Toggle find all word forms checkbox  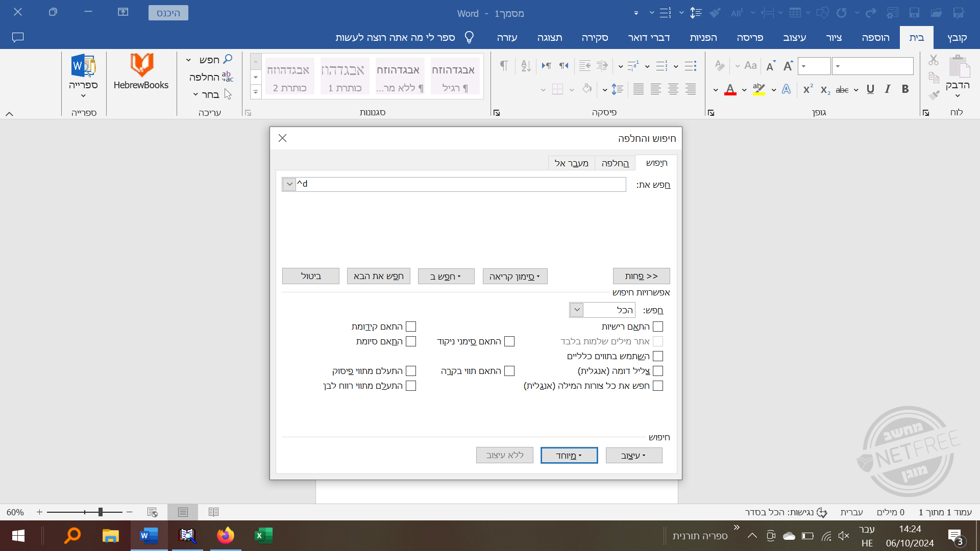[658, 386]
